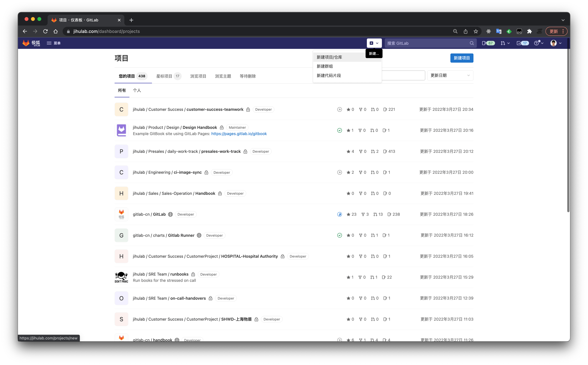Open pipeline passed icon for Design Handbook
588x365 pixels.
click(339, 130)
